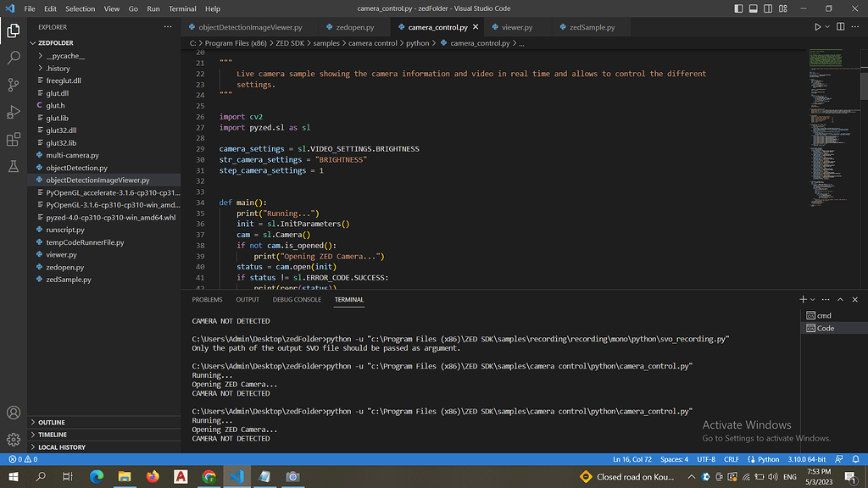Run the Python file with play button
868x488 pixels.
click(x=818, y=27)
